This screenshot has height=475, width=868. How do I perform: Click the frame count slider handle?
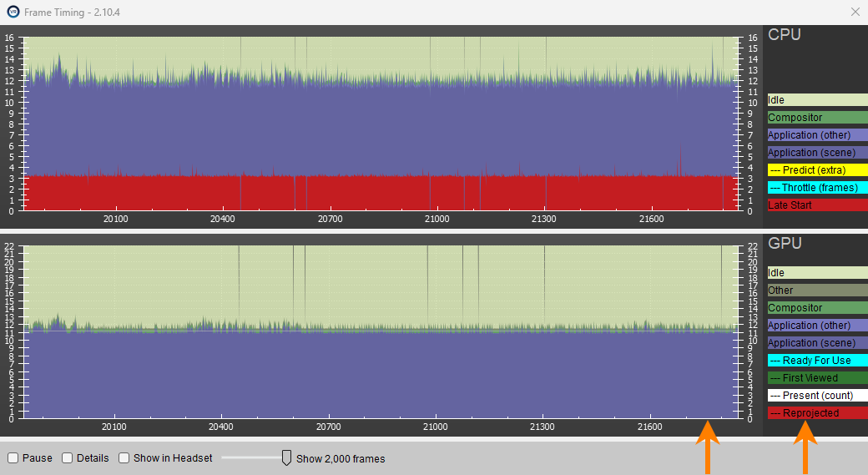286,457
